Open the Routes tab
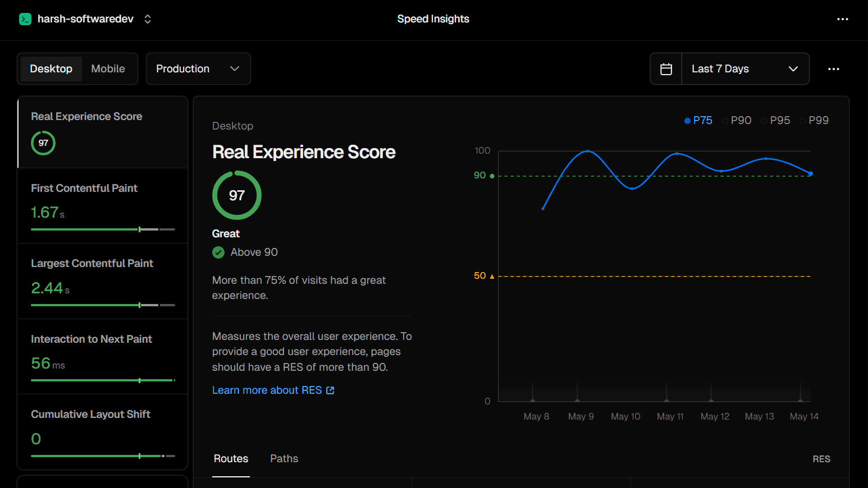Image resolution: width=868 pixels, height=488 pixels. [x=231, y=459]
